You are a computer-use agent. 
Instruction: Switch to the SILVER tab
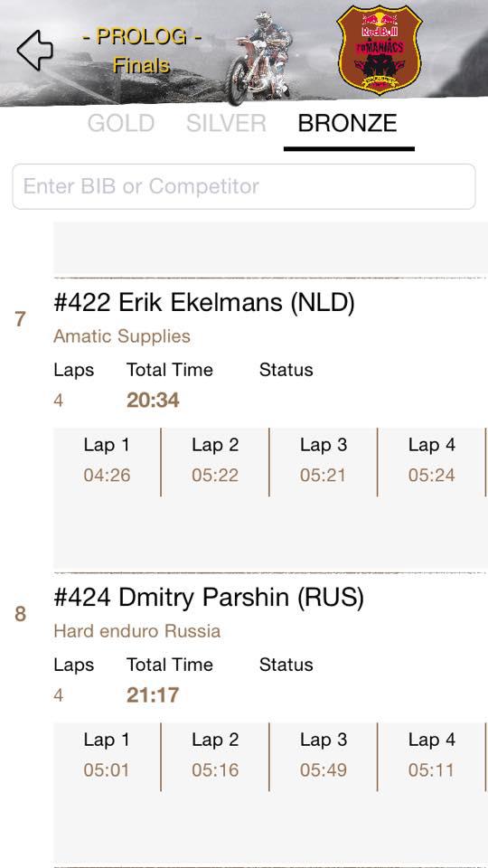coord(226,123)
